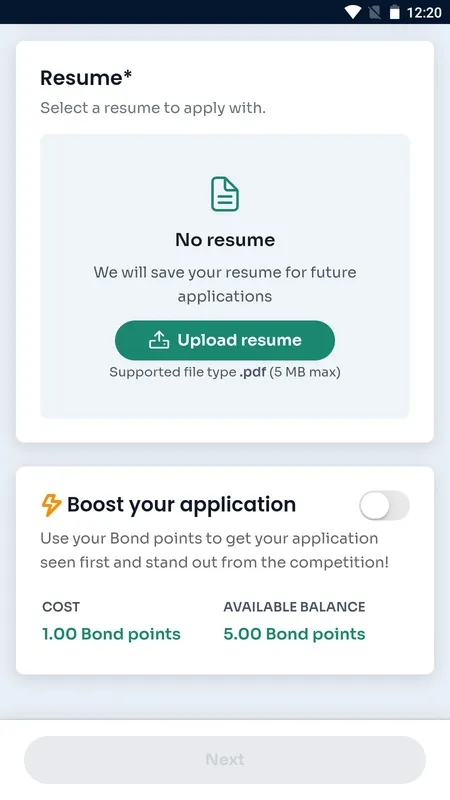
Task: Upload resume using the green button
Action: [225, 340]
